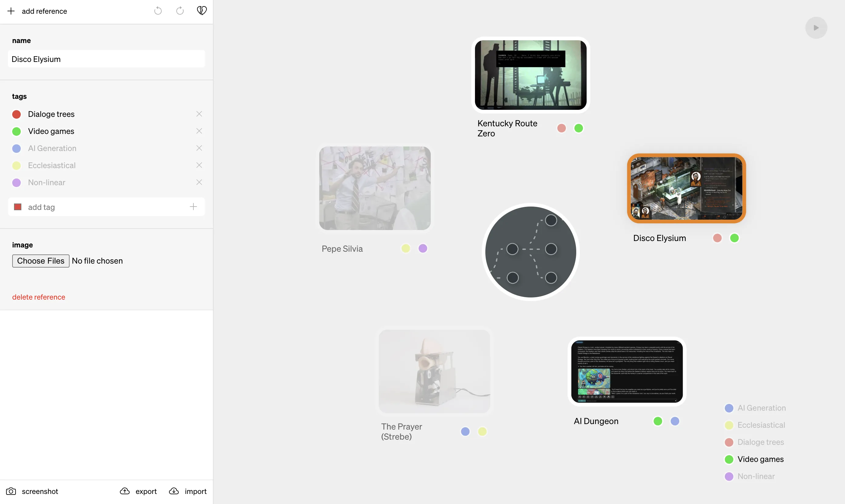
Task: Click green dot under Kentucky Route Zero
Action: 578,128
